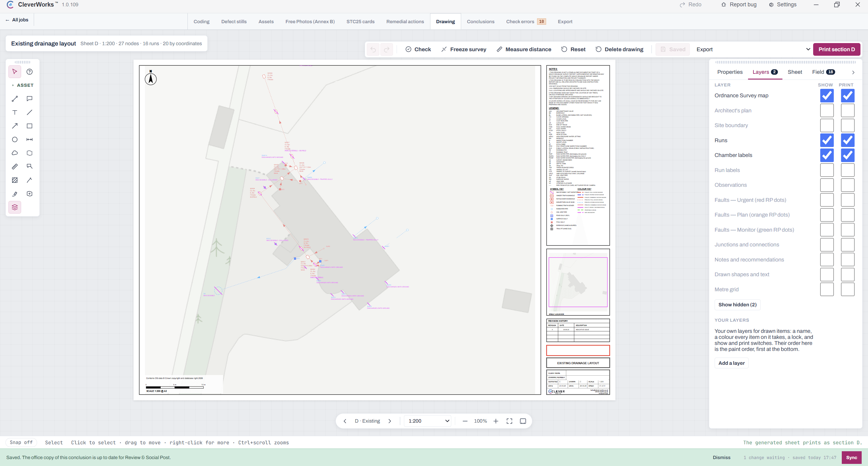
Task: Expand more panel tabs with right chevron
Action: [853, 72]
